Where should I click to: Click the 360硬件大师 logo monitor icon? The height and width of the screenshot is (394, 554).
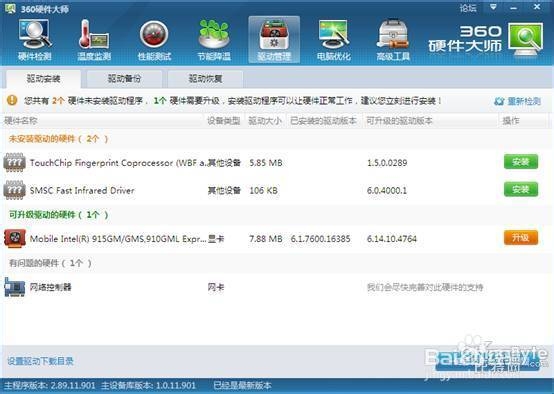pos(526,39)
